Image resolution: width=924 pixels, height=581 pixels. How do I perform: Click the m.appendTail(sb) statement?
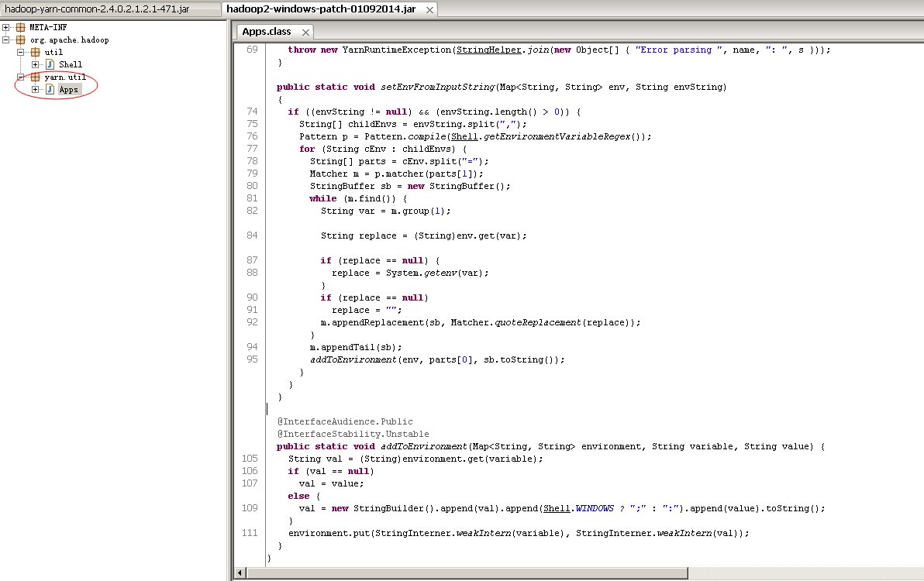click(356, 347)
